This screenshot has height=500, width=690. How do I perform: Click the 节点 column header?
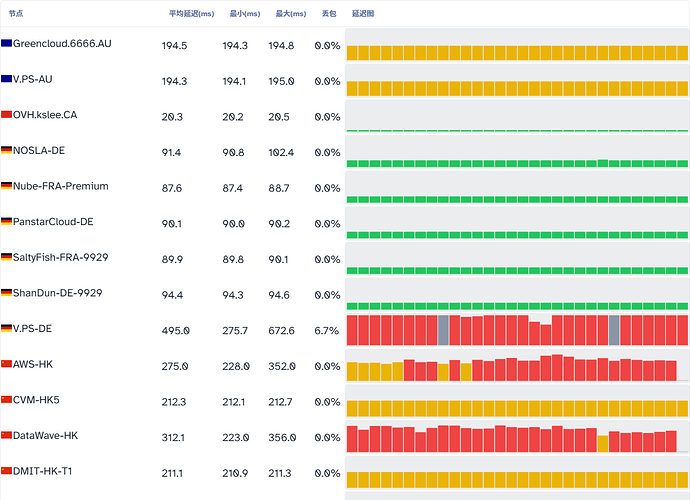point(16,14)
